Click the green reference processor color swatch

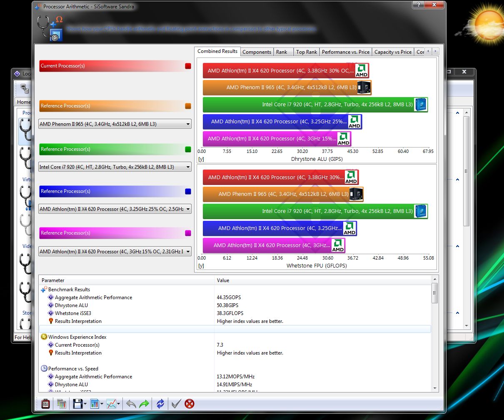pyautogui.click(x=188, y=149)
